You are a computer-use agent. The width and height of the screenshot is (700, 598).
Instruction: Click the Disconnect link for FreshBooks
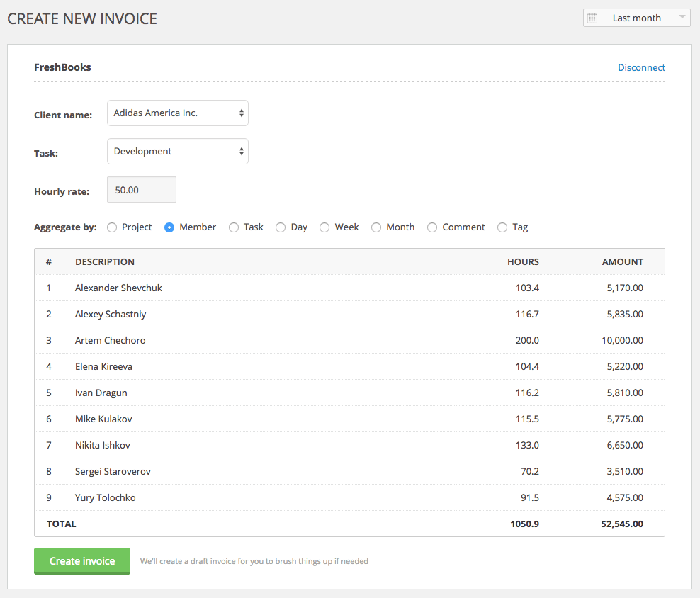click(x=641, y=68)
